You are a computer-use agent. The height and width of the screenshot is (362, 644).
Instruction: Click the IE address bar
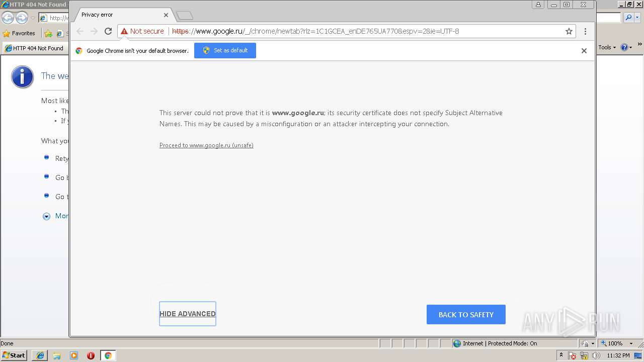(54, 18)
